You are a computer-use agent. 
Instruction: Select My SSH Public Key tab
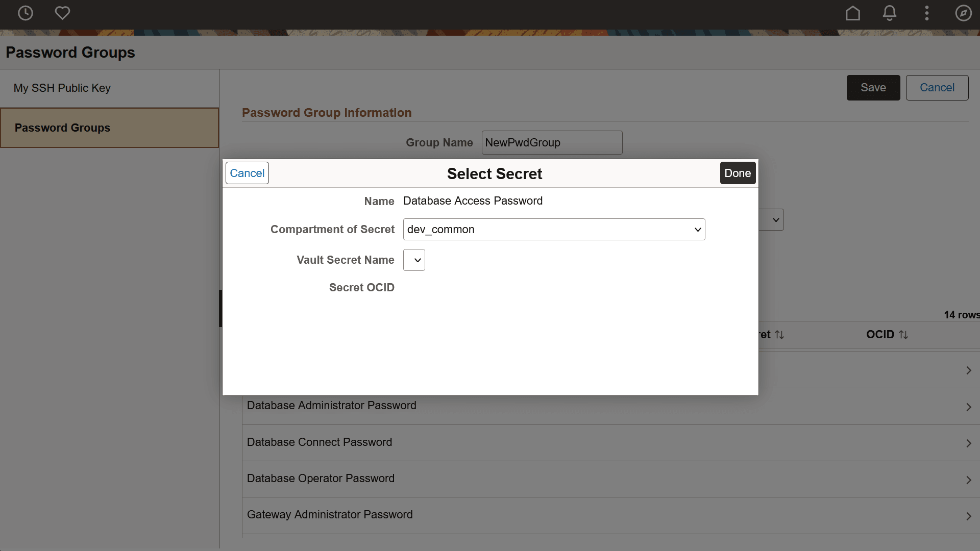[62, 88]
